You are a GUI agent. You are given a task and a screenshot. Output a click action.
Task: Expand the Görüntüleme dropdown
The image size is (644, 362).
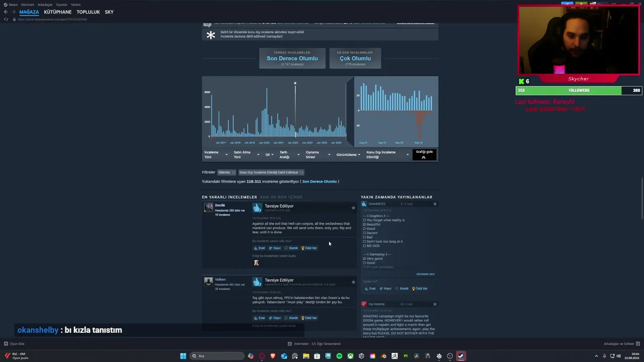click(x=348, y=154)
